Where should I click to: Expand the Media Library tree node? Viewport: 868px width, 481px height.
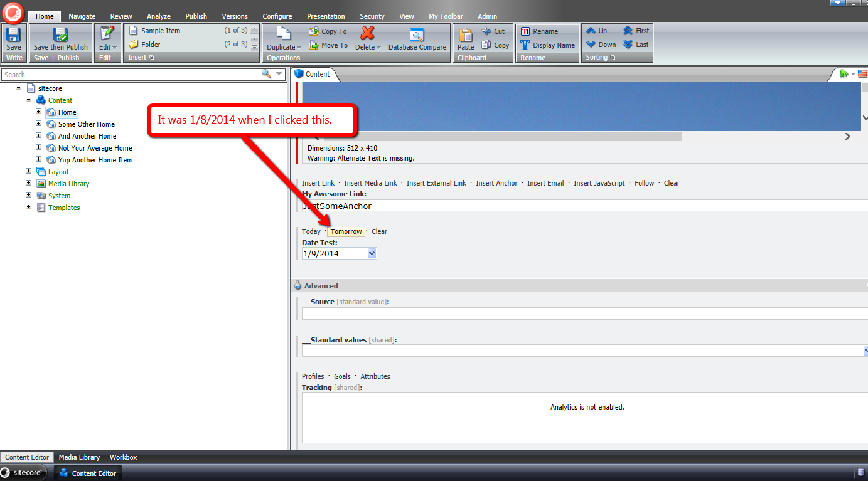[x=28, y=183]
